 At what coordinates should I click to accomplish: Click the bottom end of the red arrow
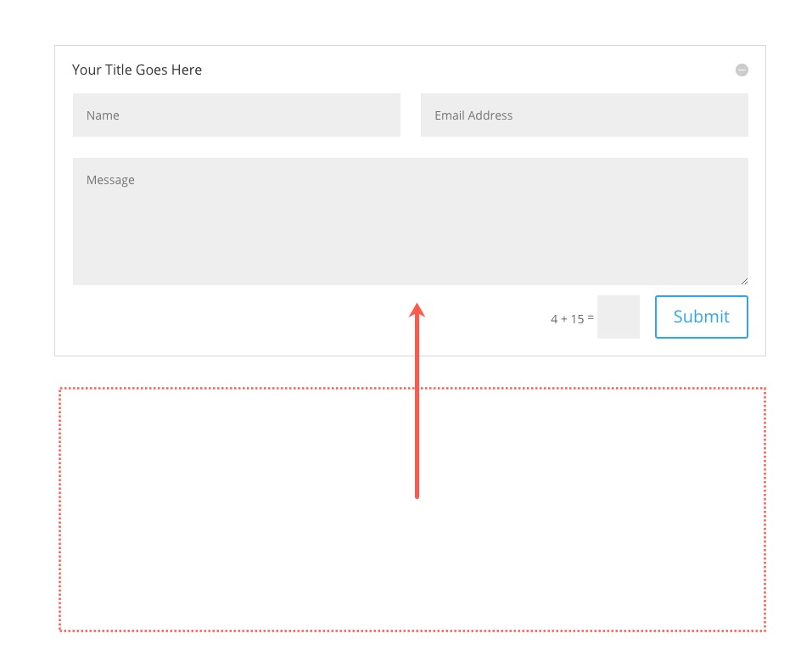coord(417,495)
